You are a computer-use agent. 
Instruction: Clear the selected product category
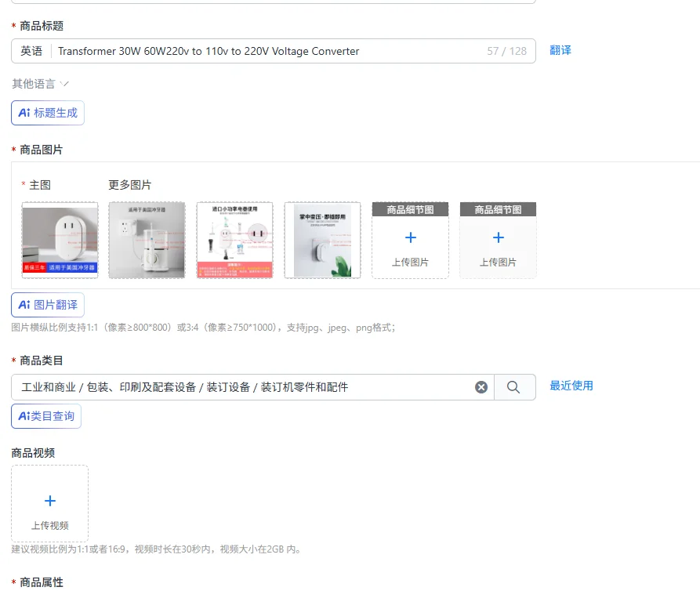481,387
